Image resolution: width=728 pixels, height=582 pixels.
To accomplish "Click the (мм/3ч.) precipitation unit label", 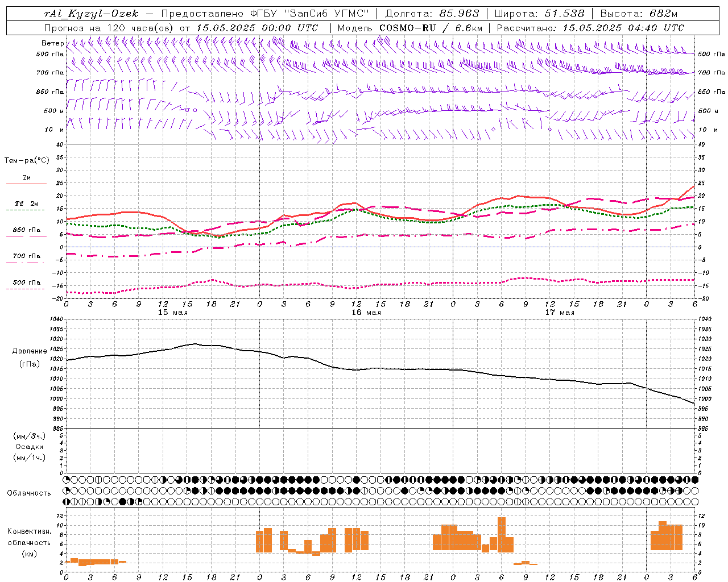I will pyautogui.click(x=30, y=436).
